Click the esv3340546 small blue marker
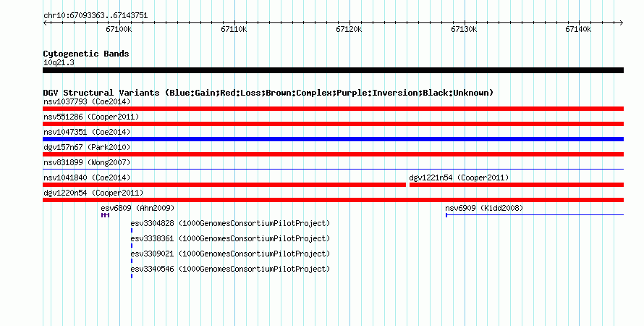Viewport: 644px width, 326px height. point(132,276)
